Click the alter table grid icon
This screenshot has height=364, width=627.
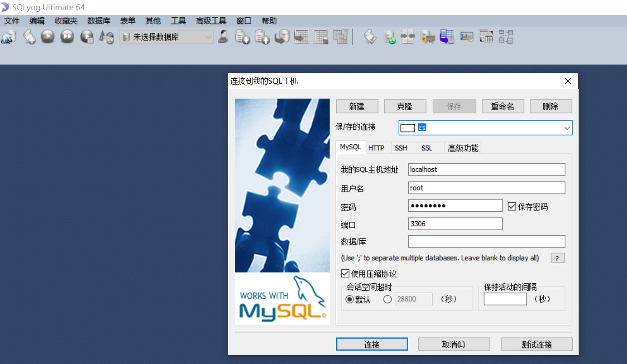tap(321, 37)
